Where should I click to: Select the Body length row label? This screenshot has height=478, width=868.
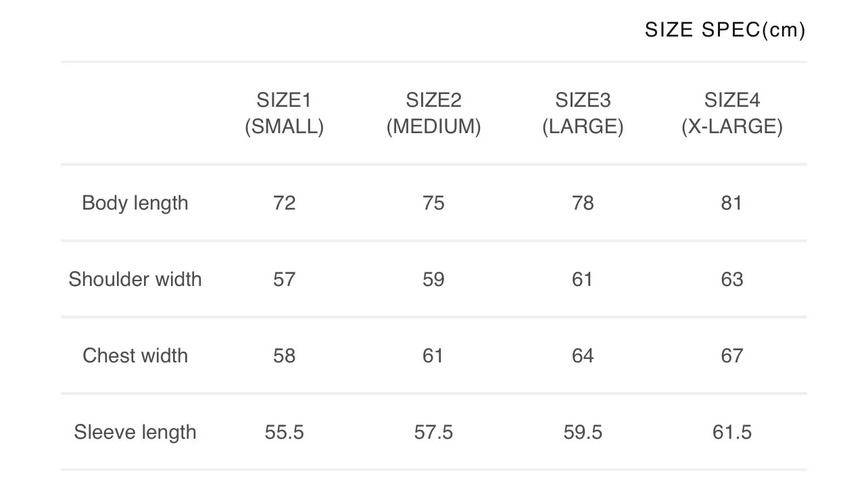pos(135,203)
